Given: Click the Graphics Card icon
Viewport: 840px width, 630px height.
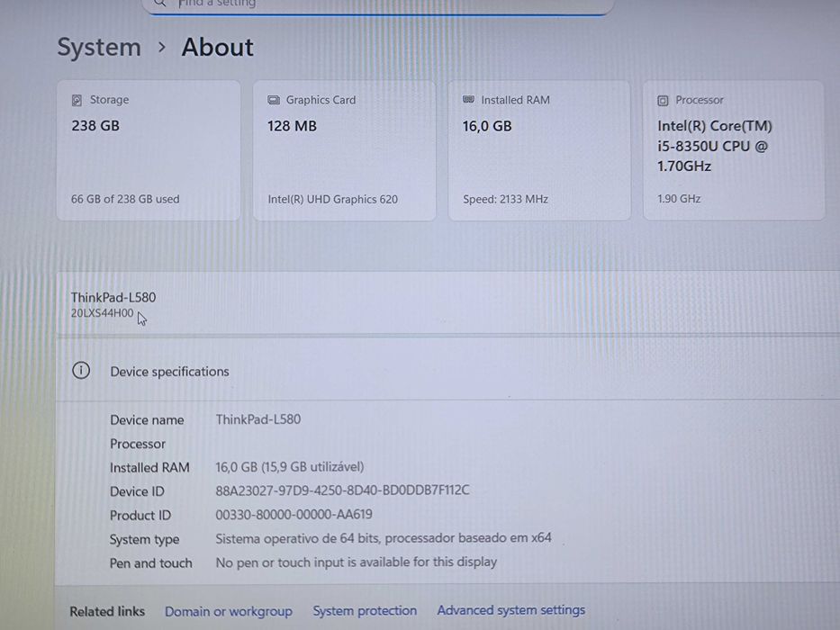Looking at the screenshot, I should [x=274, y=100].
